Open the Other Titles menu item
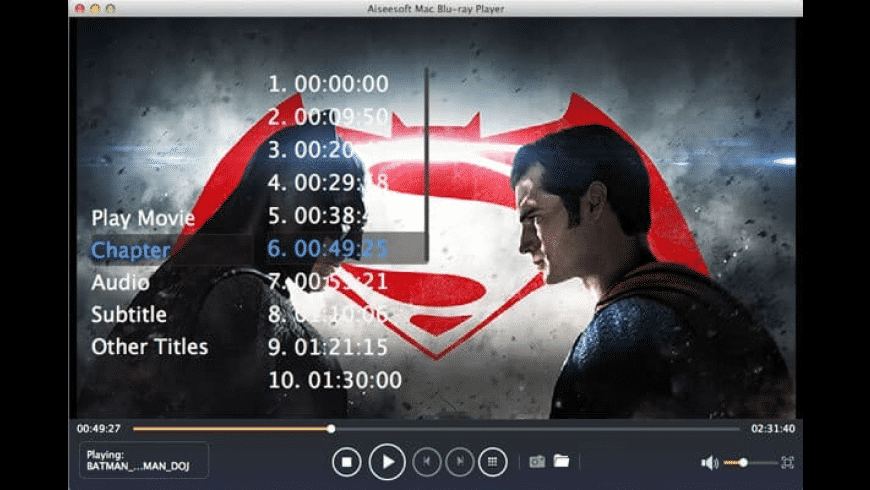 [150, 347]
